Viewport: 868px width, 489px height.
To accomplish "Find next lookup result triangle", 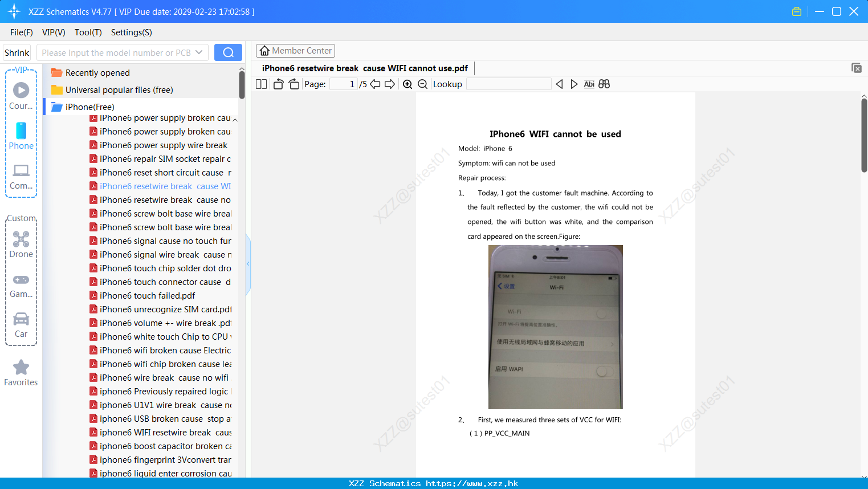I will tap(574, 84).
